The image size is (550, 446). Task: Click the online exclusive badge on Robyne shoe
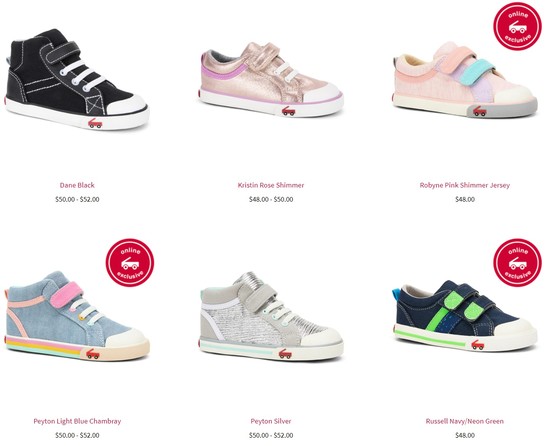click(517, 26)
